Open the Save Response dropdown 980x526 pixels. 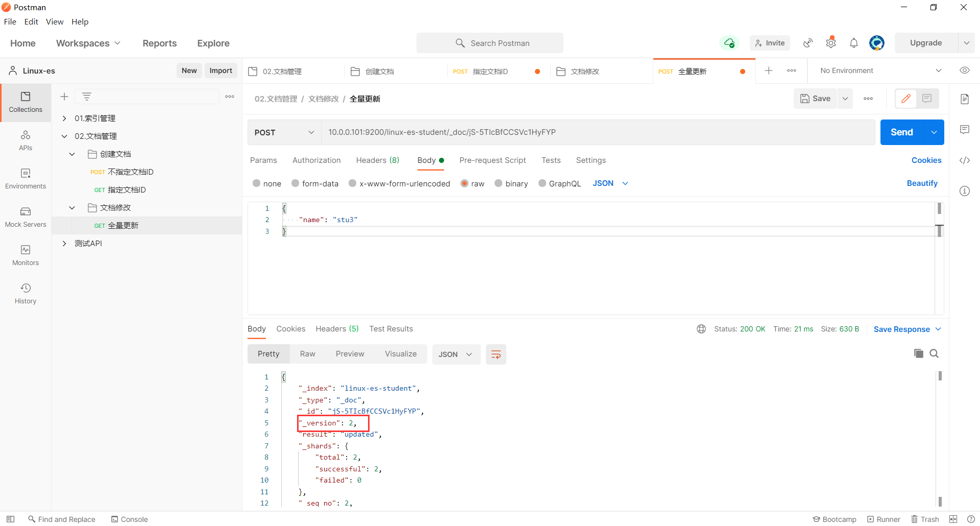tap(908, 329)
